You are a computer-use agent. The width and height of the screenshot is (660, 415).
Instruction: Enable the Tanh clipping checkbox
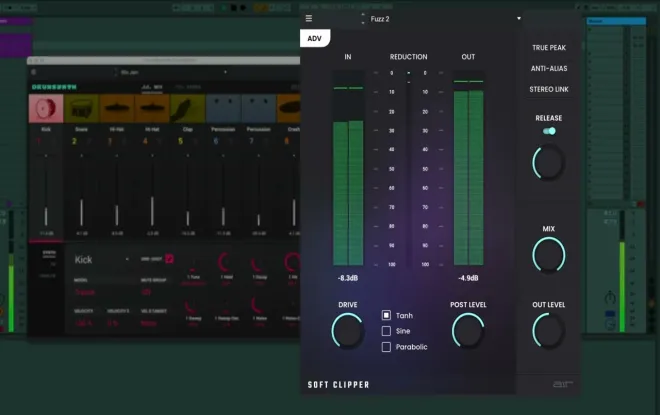point(386,315)
